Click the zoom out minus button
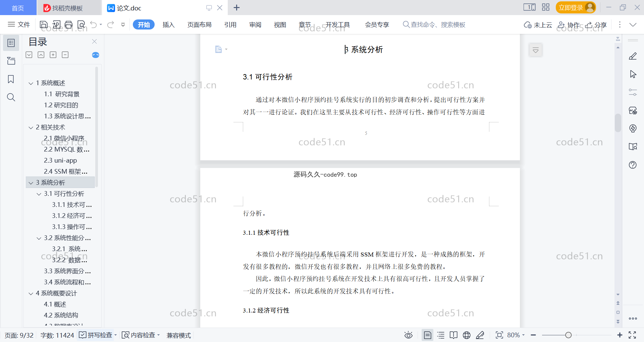Screen dimensions: 644x342 tap(533, 335)
